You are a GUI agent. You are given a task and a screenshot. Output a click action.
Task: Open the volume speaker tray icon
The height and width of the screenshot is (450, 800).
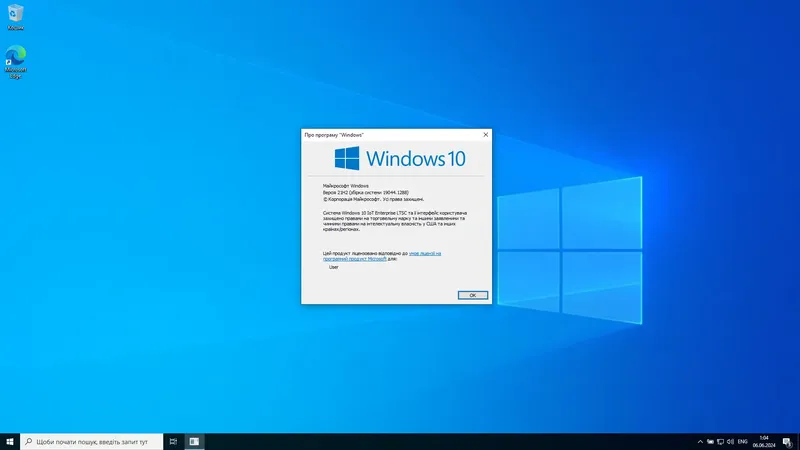click(730, 442)
